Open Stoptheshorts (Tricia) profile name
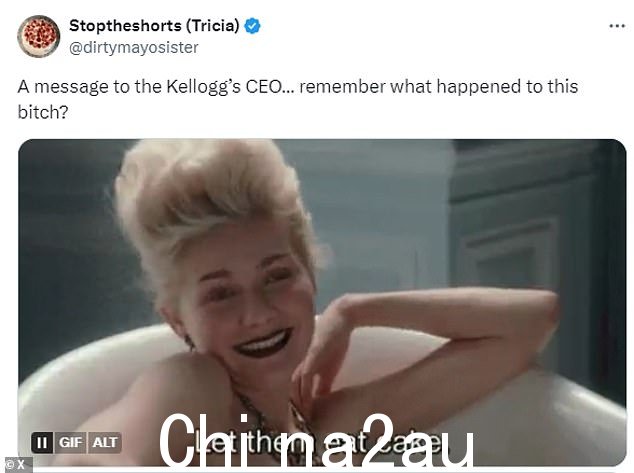This screenshot has width=634, height=473. (154, 26)
